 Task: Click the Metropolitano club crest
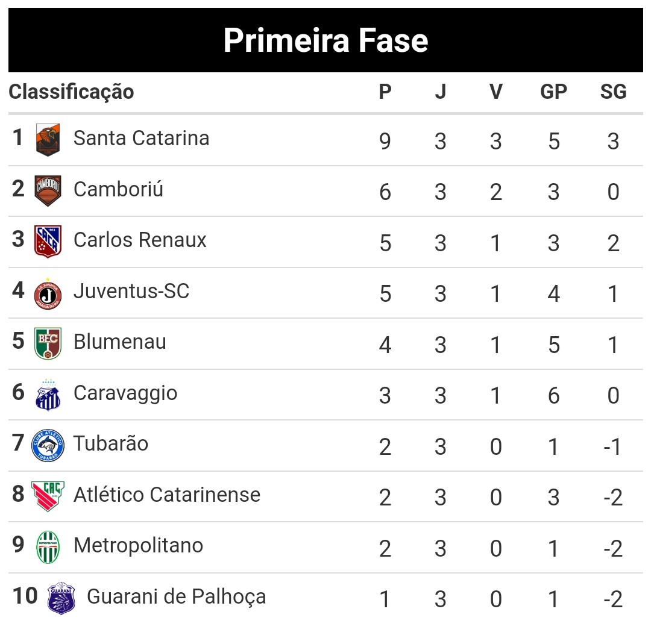coord(48,547)
